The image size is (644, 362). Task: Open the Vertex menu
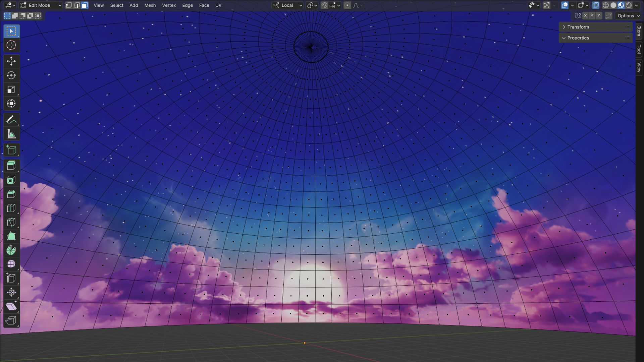(x=169, y=5)
